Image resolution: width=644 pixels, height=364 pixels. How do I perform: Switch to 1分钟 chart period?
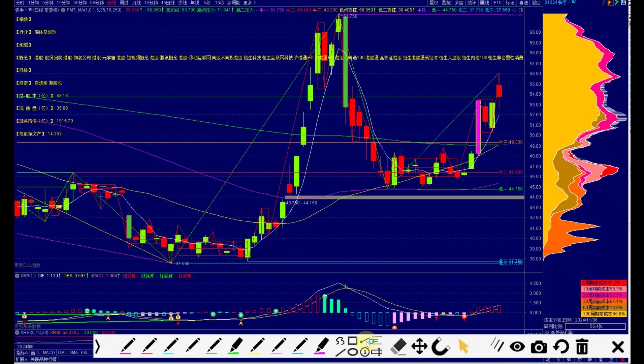(34, 3)
